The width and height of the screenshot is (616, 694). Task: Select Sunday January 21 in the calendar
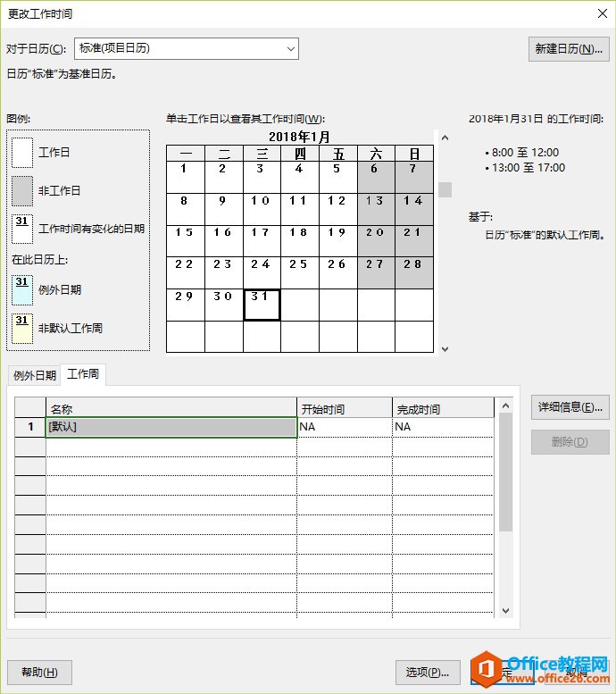(x=414, y=241)
